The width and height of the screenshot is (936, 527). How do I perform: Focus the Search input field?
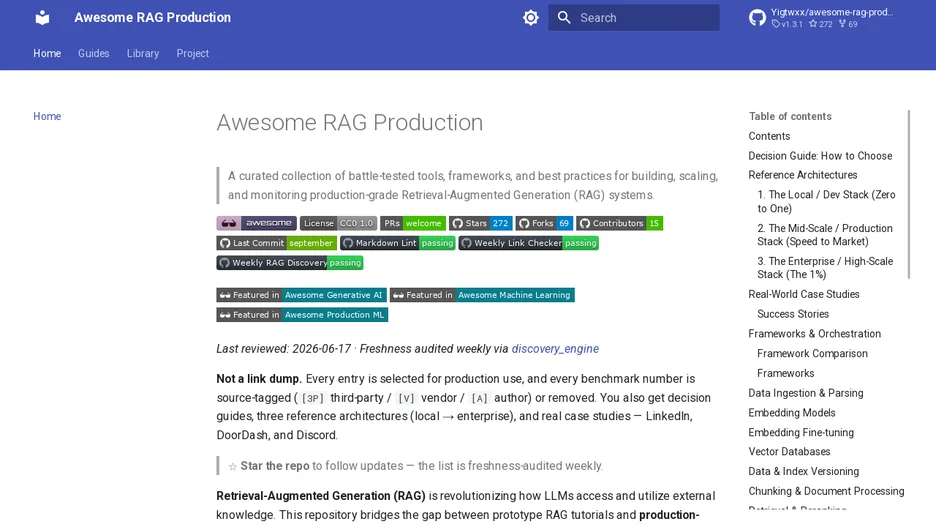point(633,17)
